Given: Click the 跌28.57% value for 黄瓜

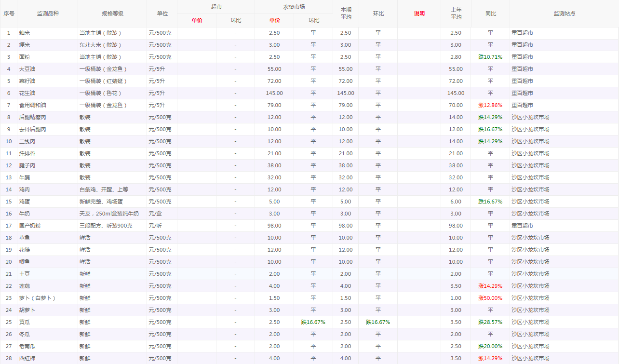Looking at the screenshot, I should pyautogui.click(x=490, y=322).
